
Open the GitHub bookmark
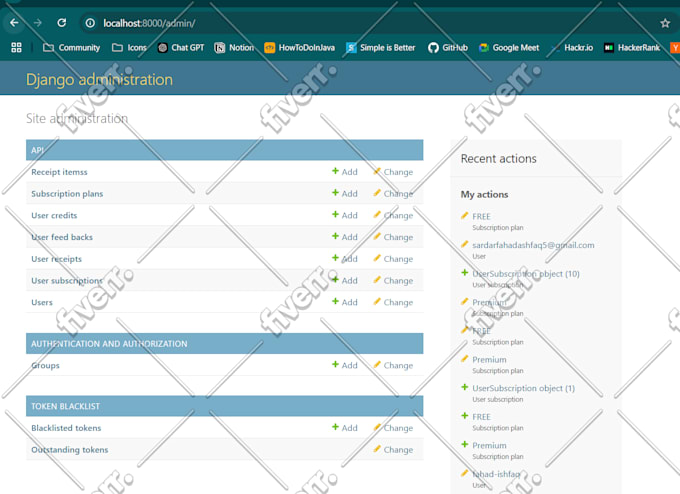coord(448,48)
